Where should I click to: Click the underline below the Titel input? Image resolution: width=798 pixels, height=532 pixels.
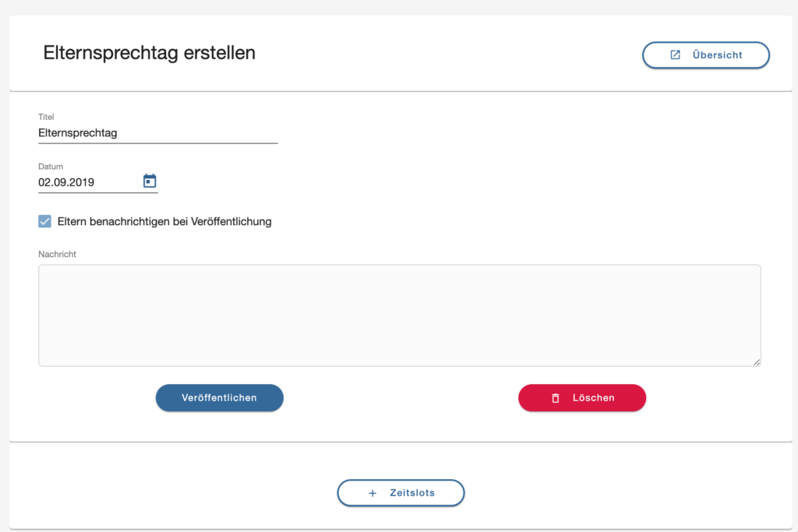pyautogui.click(x=157, y=143)
